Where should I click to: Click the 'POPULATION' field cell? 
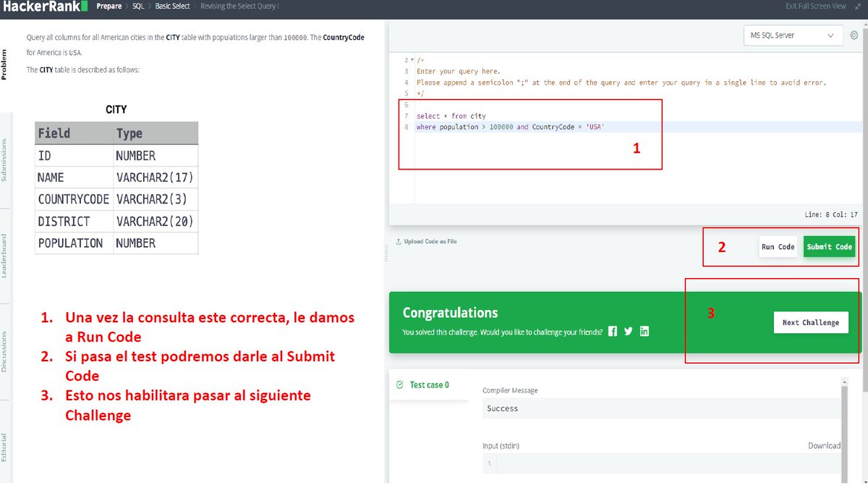75,243
